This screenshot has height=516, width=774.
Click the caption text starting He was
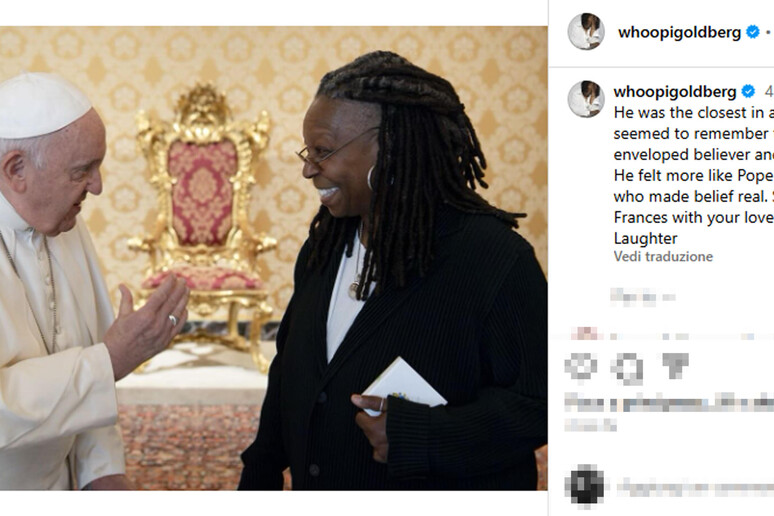point(694,176)
